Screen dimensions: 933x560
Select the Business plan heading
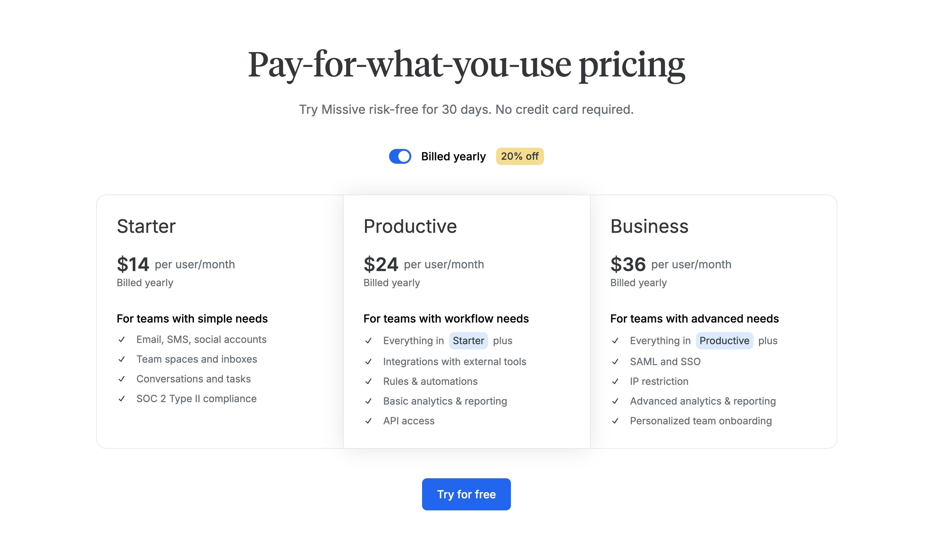click(649, 226)
